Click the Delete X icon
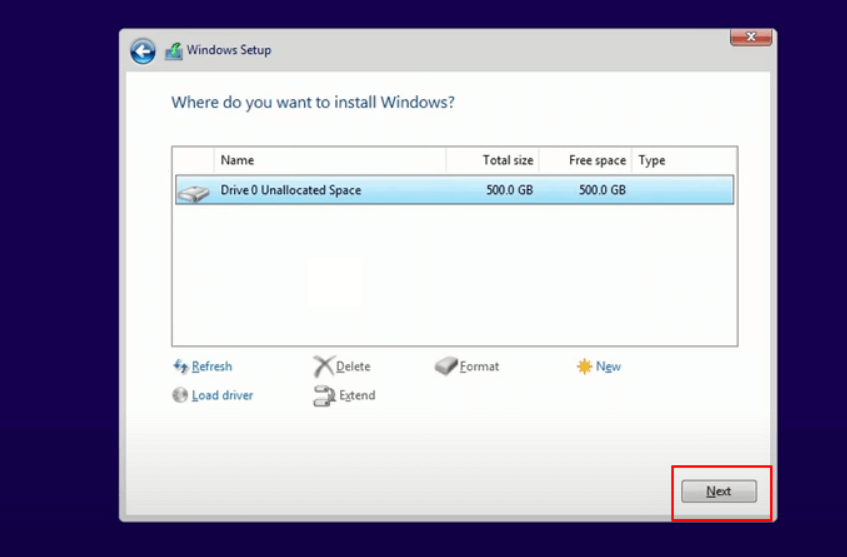This screenshot has width=847, height=557. pos(323,367)
